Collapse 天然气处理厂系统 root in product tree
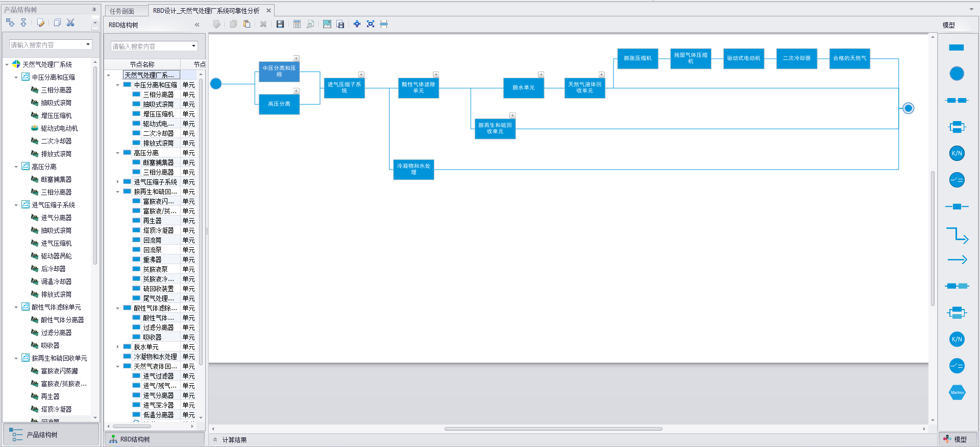The height and width of the screenshot is (447, 980). [7, 64]
